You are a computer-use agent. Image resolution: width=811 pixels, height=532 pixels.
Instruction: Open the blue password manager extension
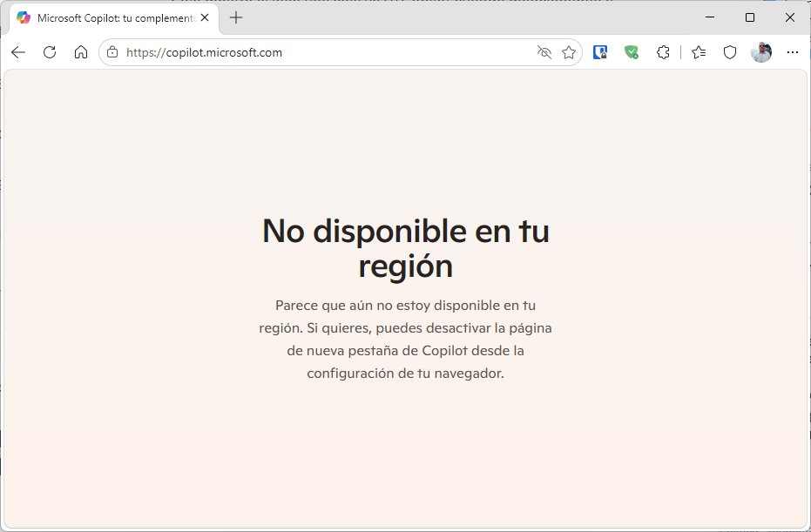point(600,52)
